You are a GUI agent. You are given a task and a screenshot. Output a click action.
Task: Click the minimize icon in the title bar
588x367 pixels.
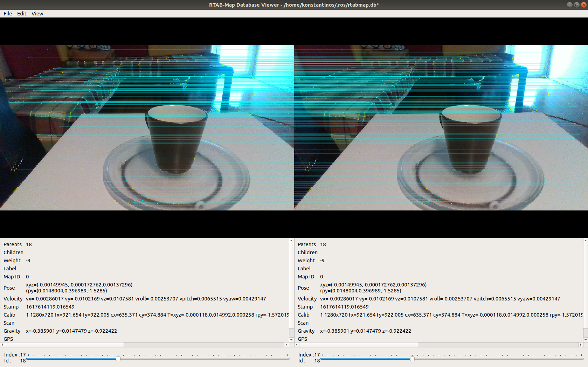pos(569,5)
